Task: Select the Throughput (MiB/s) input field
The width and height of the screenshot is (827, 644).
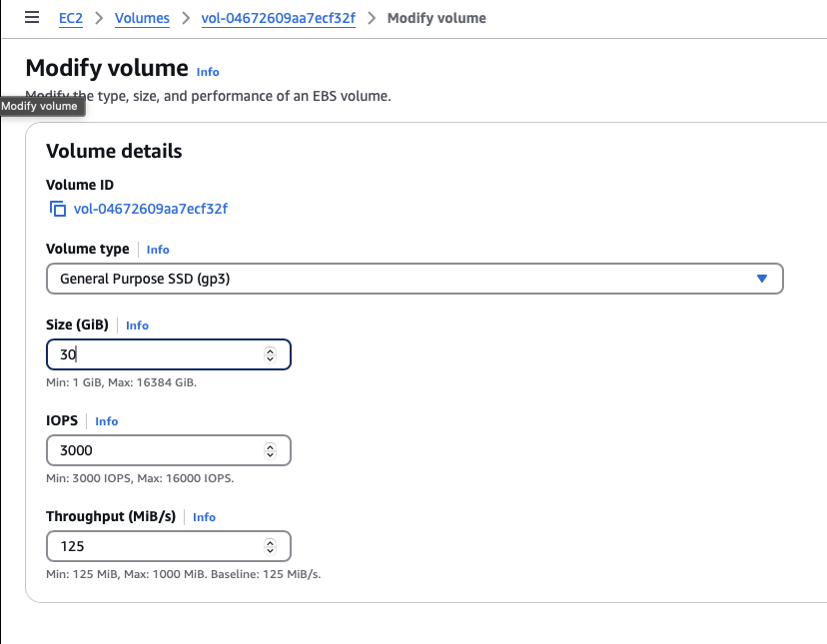Action: point(155,546)
